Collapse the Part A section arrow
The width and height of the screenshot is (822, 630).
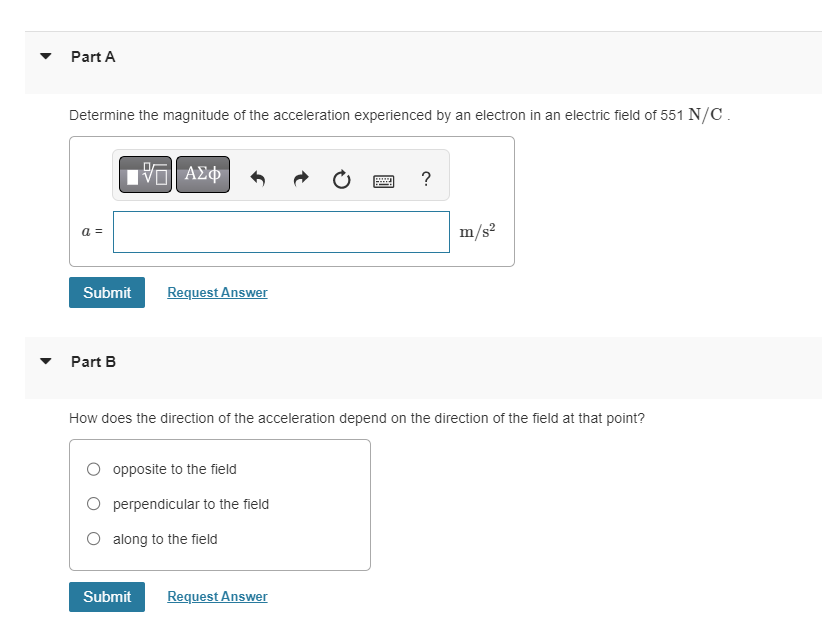pos(45,57)
